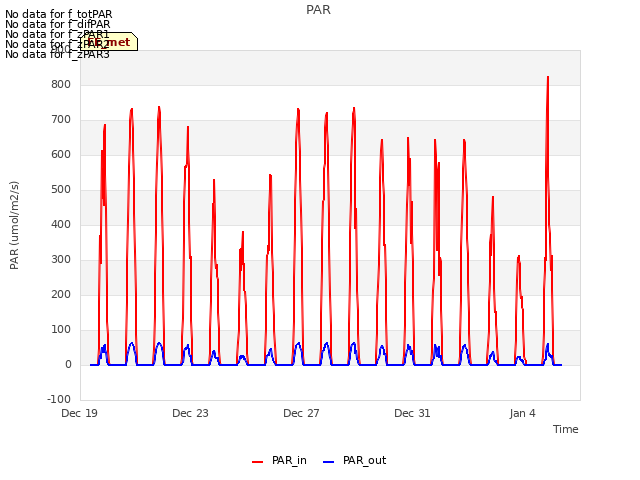This screenshot has width=640, height=480.
Task: Click the 600 y-axis tick label
Action: (x=61, y=155)
